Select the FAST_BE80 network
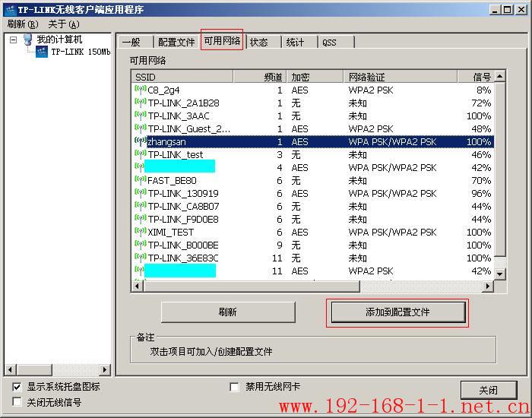Screen dimensions: 532x418 click(x=313, y=180)
